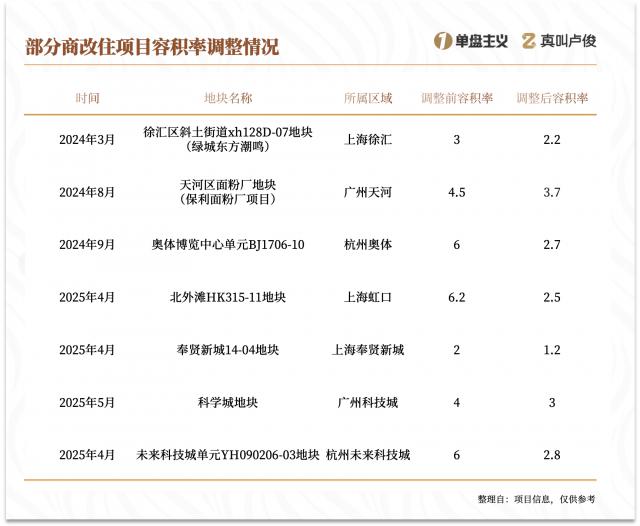Click the 上海奉贤新城 region cell

(x=368, y=350)
